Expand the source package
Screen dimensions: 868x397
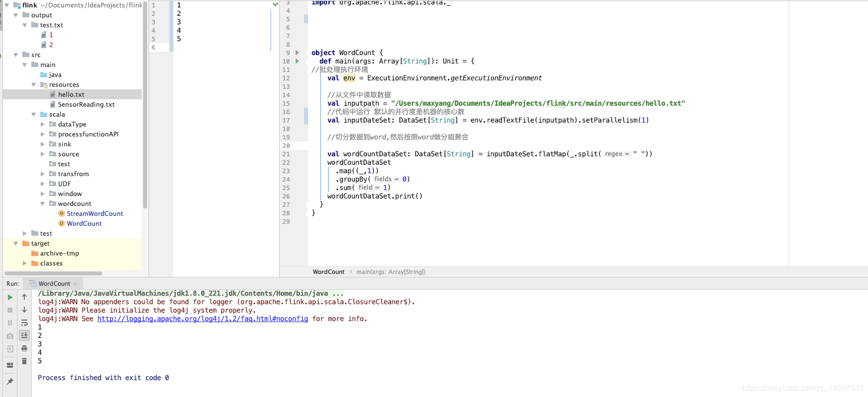(x=43, y=154)
